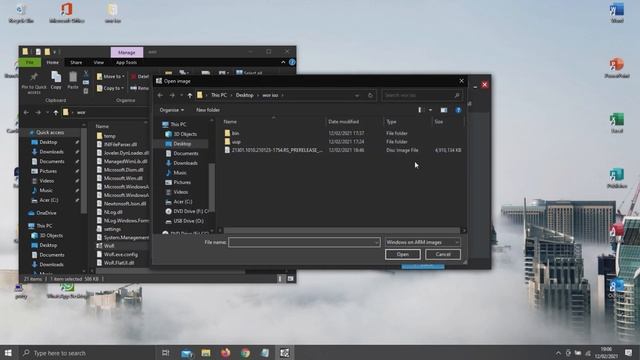Click the File name input field
Image resolution: width=640 pixels, height=360 pixels.
(304, 242)
